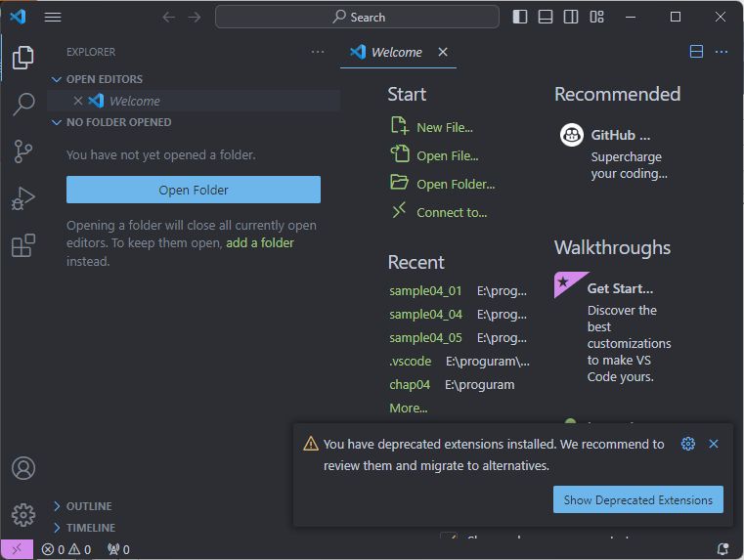
Task: Click the EXPLORER panel title
Action: click(x=91, y=52)
